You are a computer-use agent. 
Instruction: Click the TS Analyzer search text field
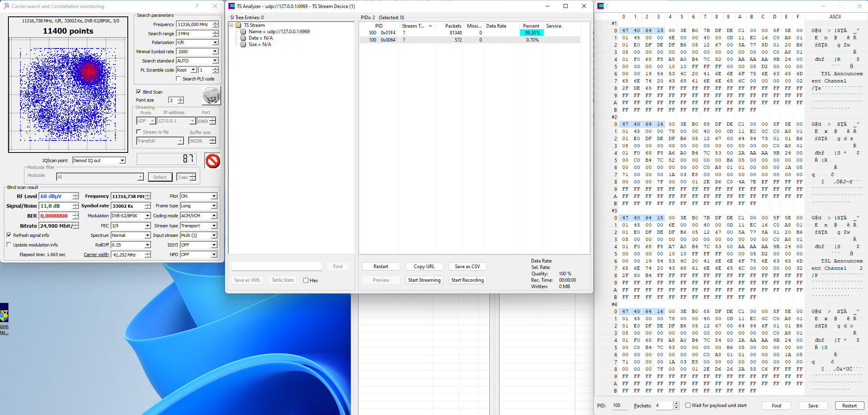click(276, 267)
